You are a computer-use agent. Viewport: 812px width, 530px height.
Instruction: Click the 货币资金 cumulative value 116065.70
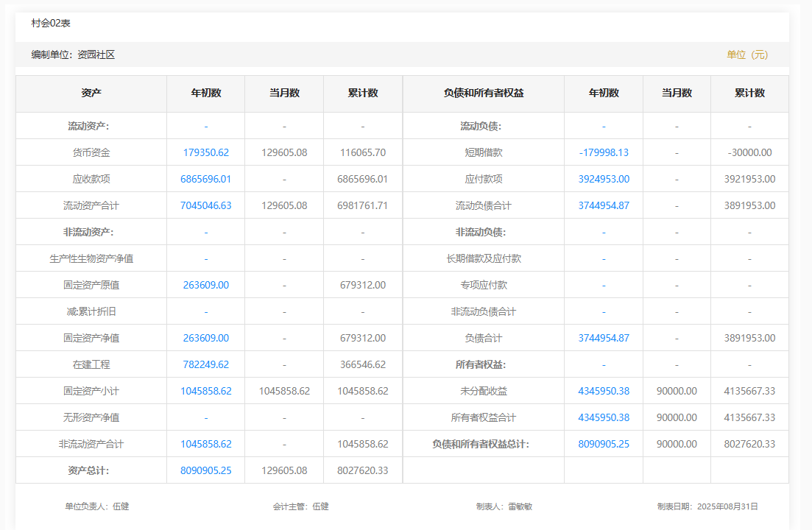(x=362, y=152)
